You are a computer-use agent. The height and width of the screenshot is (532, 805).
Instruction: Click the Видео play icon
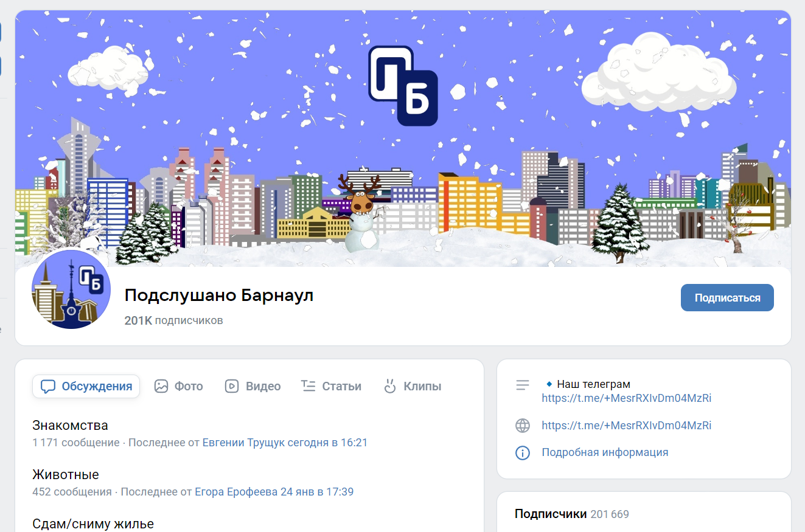coord(232,386)
